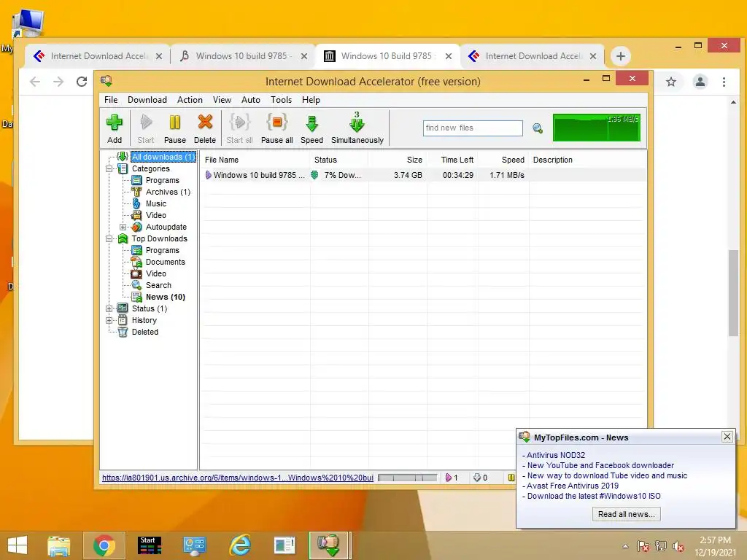Select the Archives (1) category
The image size is (747, 560).
coord(169,192)
